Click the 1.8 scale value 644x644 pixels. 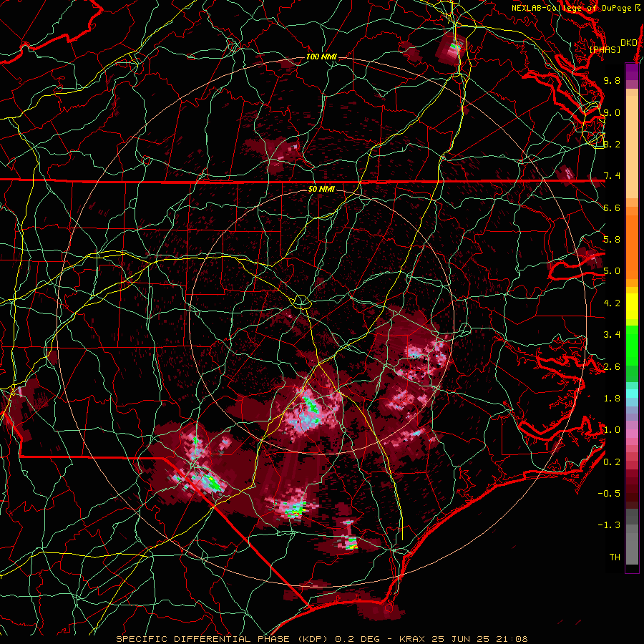(x=612, y=399)
